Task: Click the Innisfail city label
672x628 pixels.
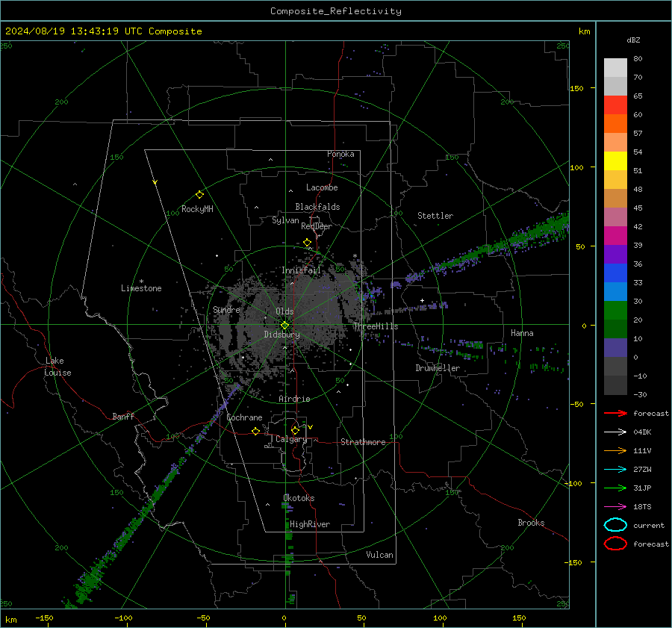Action: tap(302, 270)
